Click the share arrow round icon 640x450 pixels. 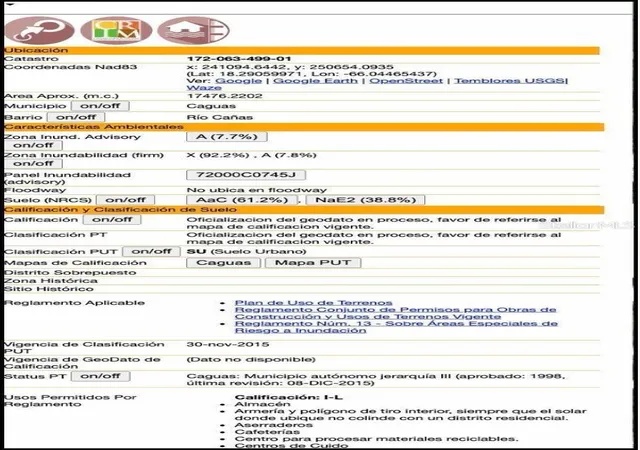(x=39, y=30)
